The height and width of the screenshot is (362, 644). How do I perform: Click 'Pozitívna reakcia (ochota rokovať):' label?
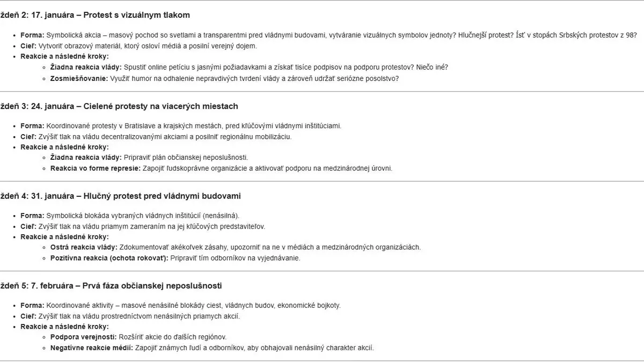click(x=109, y=258)
